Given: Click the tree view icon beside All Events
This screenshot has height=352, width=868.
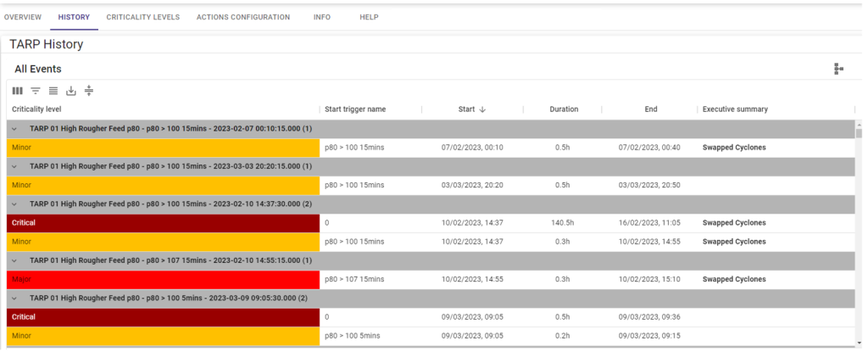Looking at the screenshot, I should [x=838, y=69].
